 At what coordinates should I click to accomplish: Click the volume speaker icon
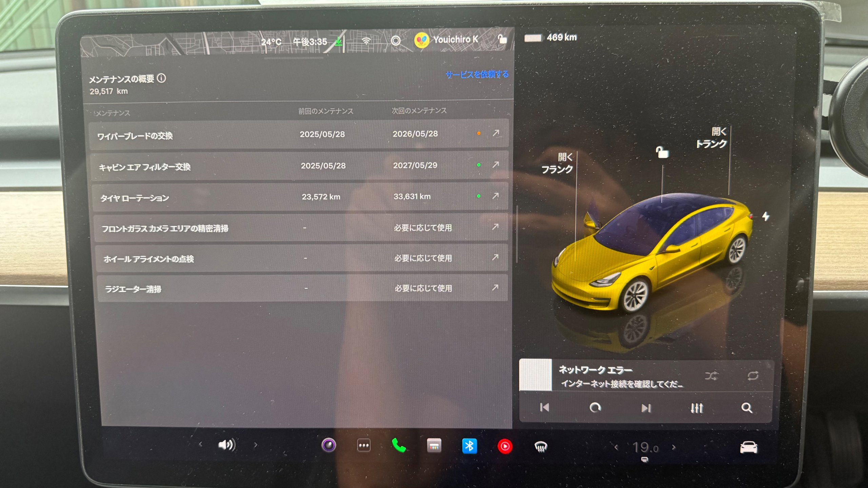tap(226, 445)
